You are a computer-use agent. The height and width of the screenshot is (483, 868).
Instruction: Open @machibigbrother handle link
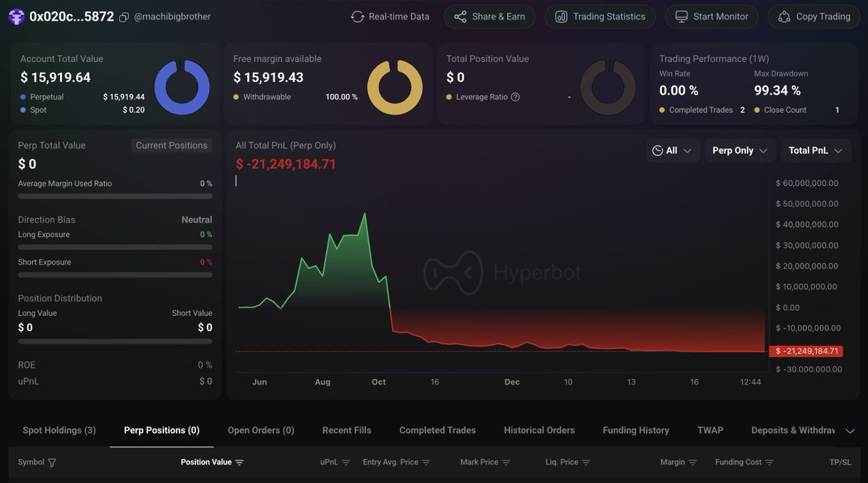pos(172,17)
